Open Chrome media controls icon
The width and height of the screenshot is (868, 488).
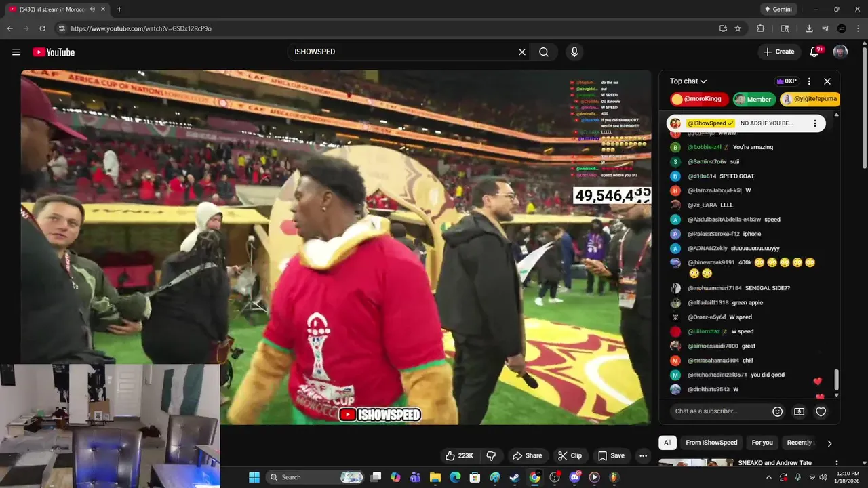click(825, 28)
